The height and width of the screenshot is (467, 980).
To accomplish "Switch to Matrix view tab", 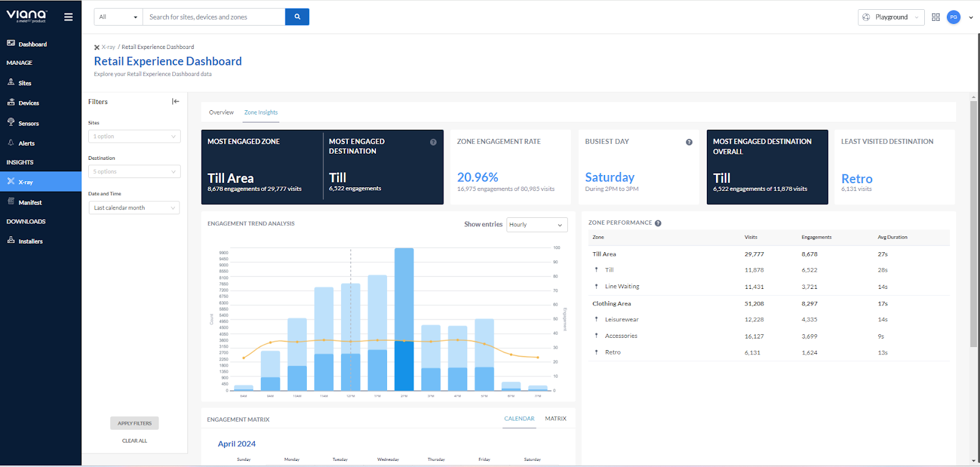I will coord(556,419).
